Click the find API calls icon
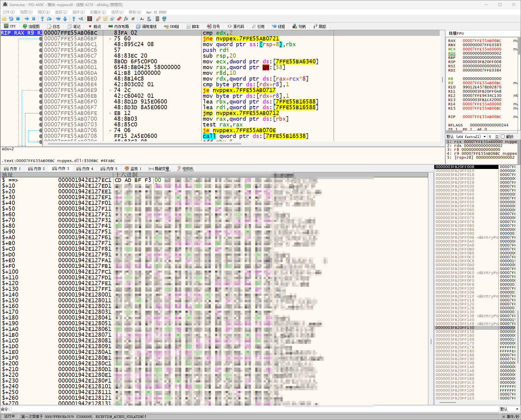Image resolution: width=521 pixels, height=420 pixels. tap(149, 19)
